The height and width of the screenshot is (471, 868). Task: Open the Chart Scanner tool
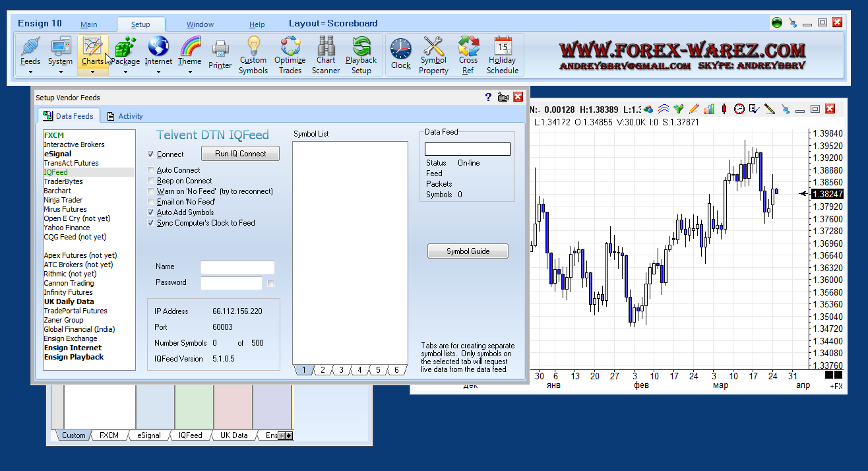[x=326, y=54]
